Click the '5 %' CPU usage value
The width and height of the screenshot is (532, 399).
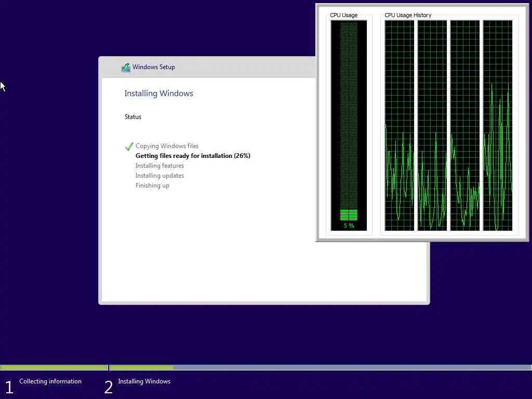point(349,225)
